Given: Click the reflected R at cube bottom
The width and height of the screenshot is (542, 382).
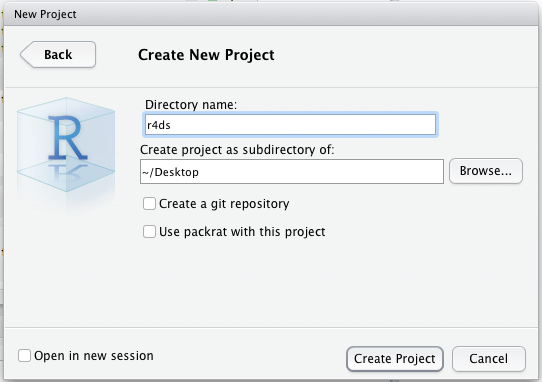Looking at the screenshot, I should [67, 172].
